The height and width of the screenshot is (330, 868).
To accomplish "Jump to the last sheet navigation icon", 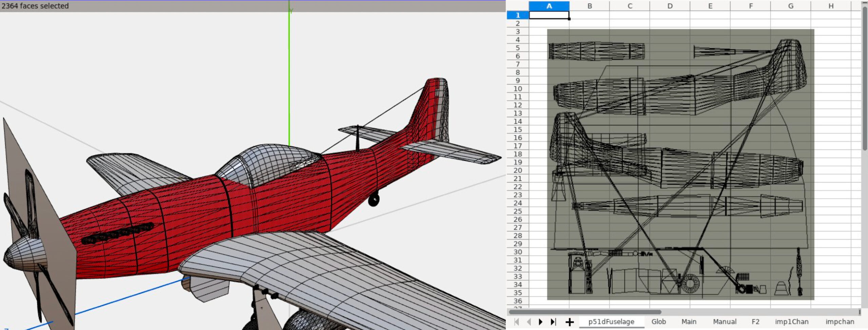I will point(553,322).
